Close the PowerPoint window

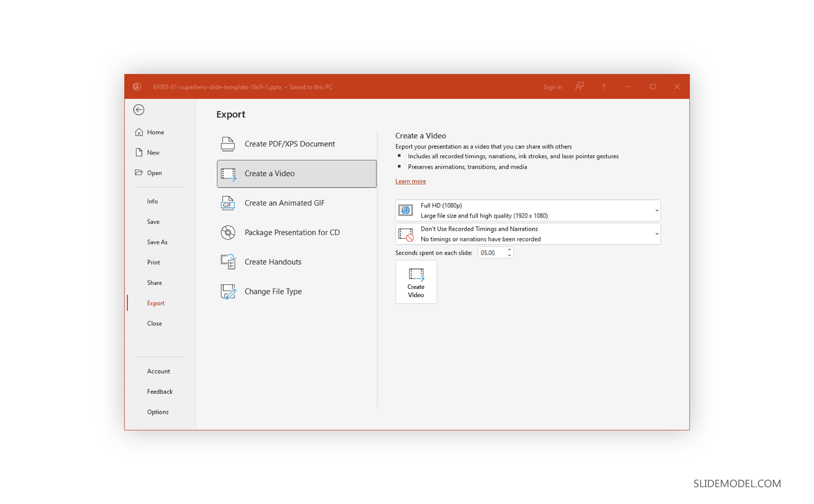(x=677, y=87)
